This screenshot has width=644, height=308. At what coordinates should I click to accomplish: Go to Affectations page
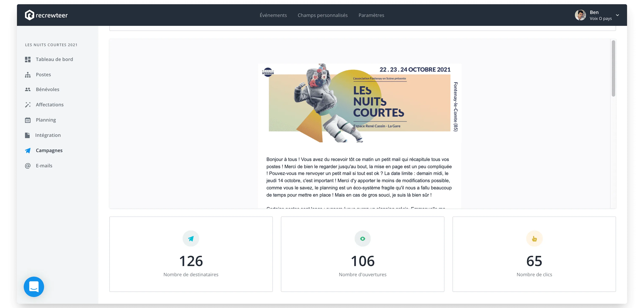[x=50, y=104]
